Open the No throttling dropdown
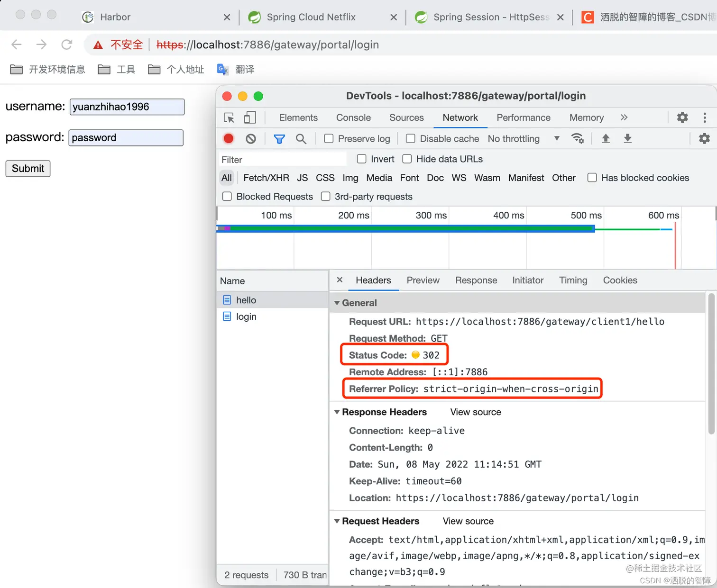The height and width of the screenshot is (588, 717). [524, 138]
